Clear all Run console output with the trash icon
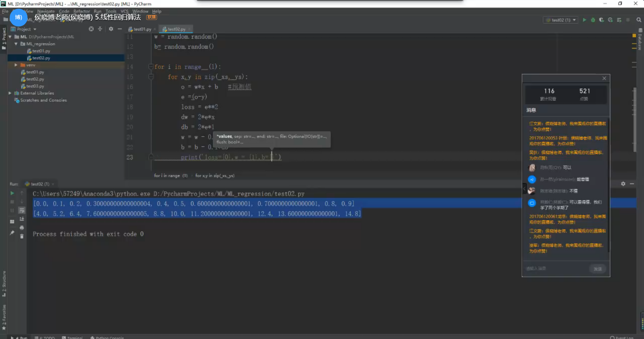Image resolution: width=644 pixels, height=339 pixels. [x=22, y=236]
